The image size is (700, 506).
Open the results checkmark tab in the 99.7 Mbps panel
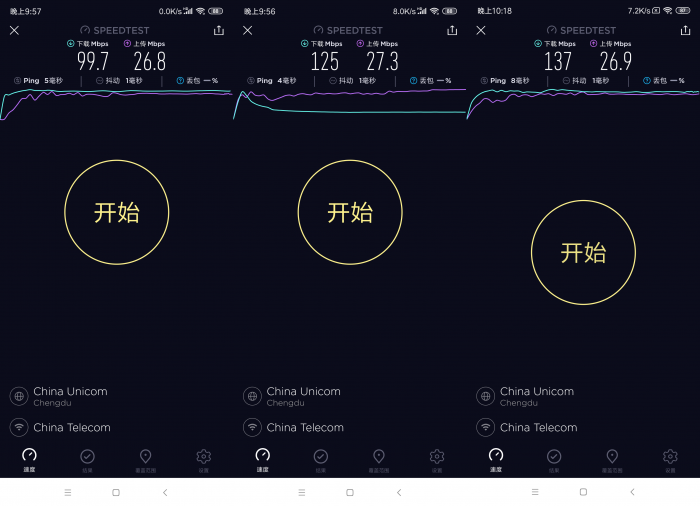(x=87, y=459)
